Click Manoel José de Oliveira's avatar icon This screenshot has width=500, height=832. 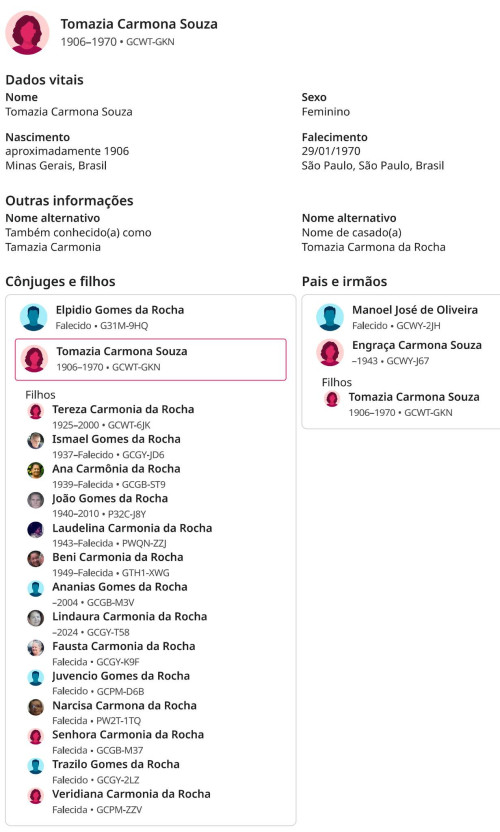(x=330, y=317)
